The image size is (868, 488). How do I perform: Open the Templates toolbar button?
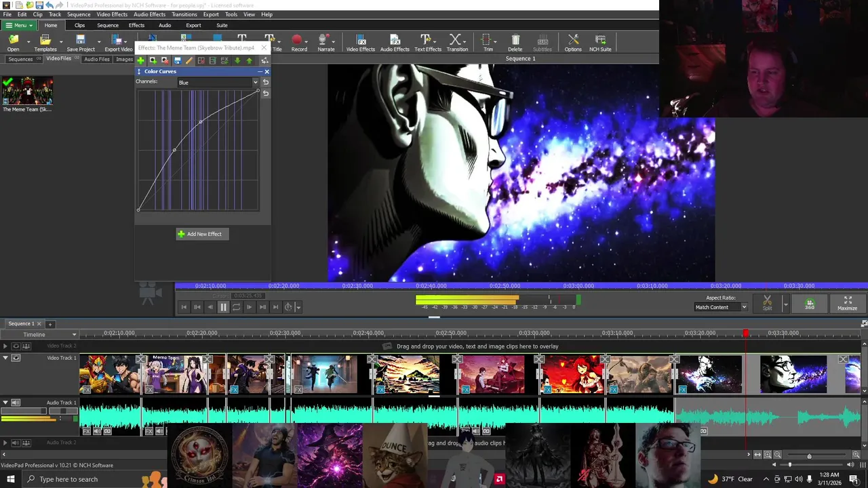point(45,43)
